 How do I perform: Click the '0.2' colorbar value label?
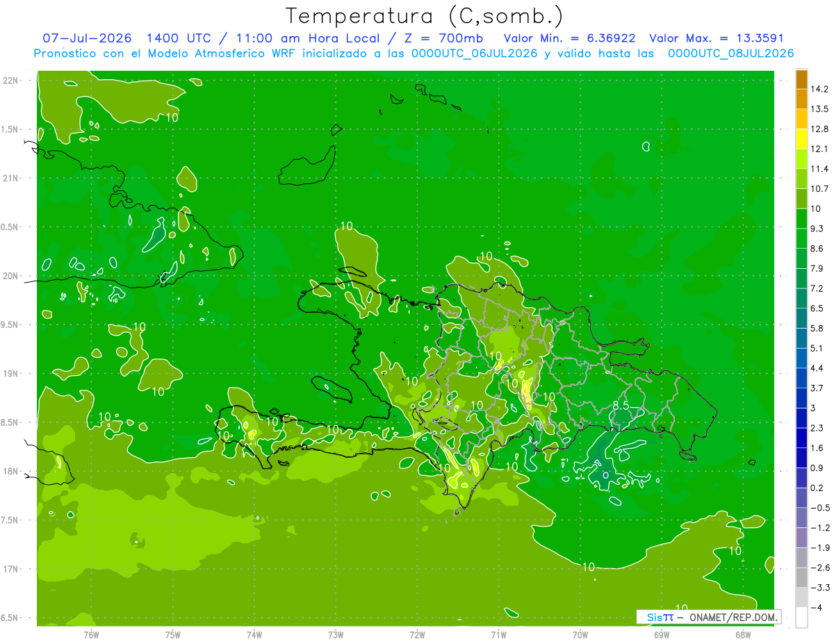pos(817,488)
